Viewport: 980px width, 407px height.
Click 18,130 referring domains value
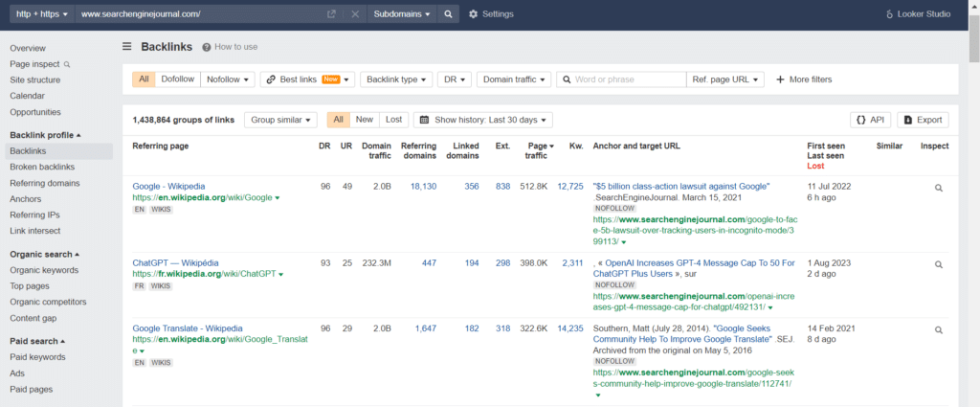coord(423,187)
